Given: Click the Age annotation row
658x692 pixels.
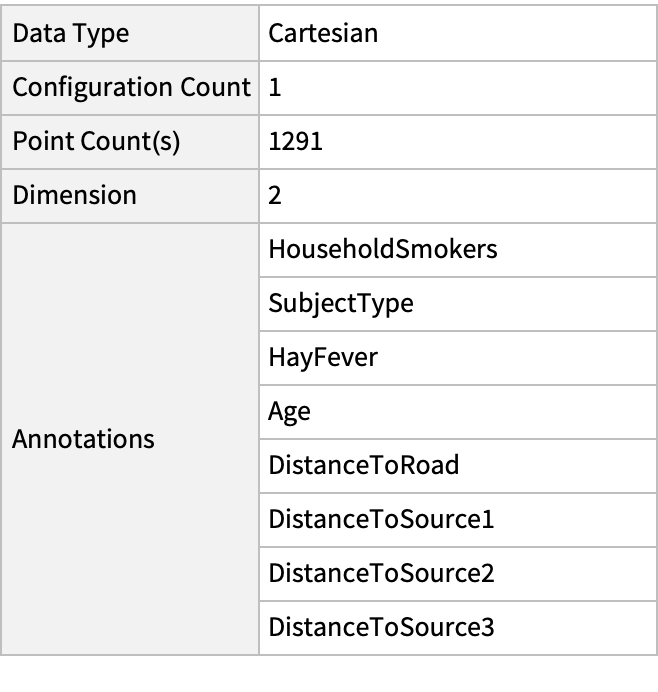Looking at the screenshot, I should 289,411.
